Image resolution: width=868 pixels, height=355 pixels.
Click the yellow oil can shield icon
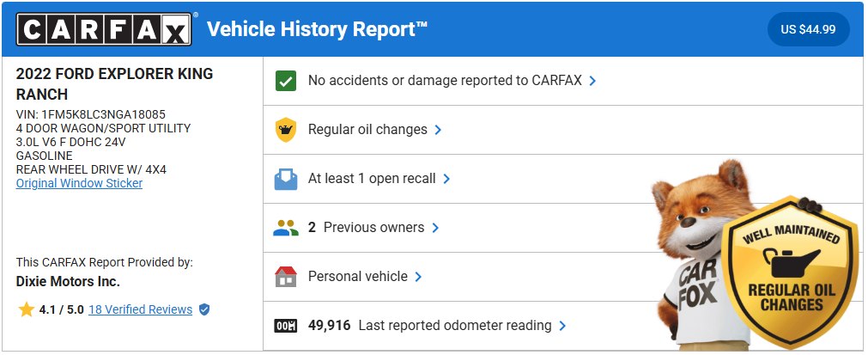[285, 130]
